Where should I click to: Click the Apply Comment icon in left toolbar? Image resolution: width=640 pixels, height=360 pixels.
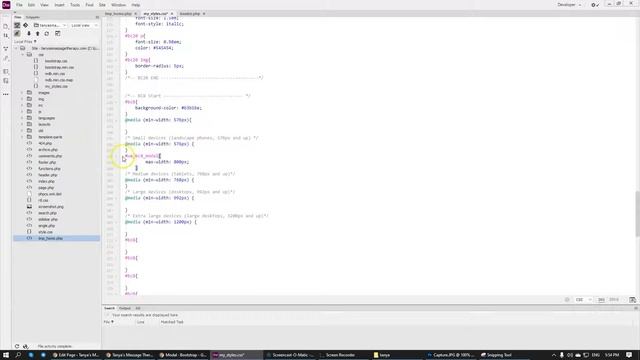coord(6,81)
